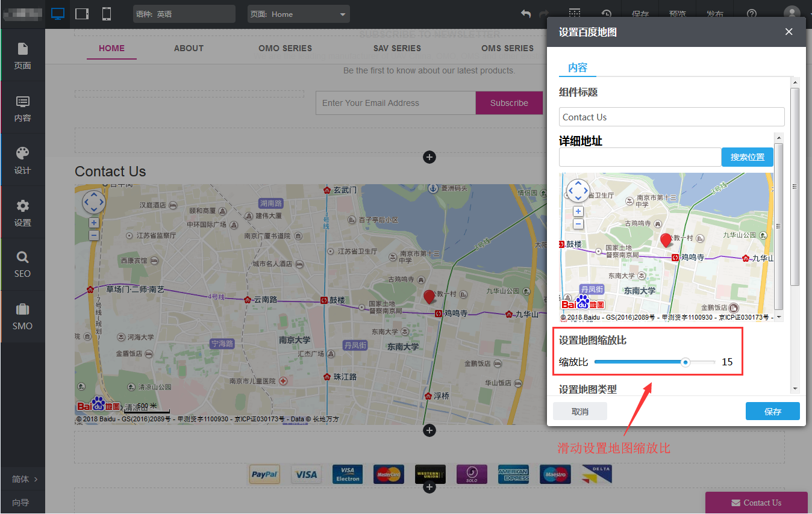
Task: Click the undo arrow in top toolbar
Action: click(x=526, y=14)
